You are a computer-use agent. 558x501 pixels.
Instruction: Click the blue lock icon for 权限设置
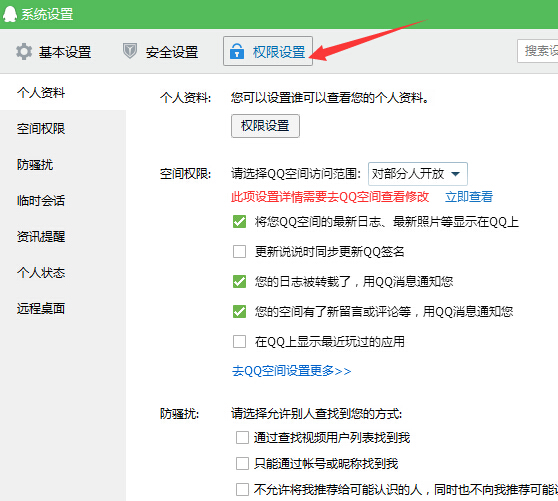pyautogui.click(x=237, y=51)
